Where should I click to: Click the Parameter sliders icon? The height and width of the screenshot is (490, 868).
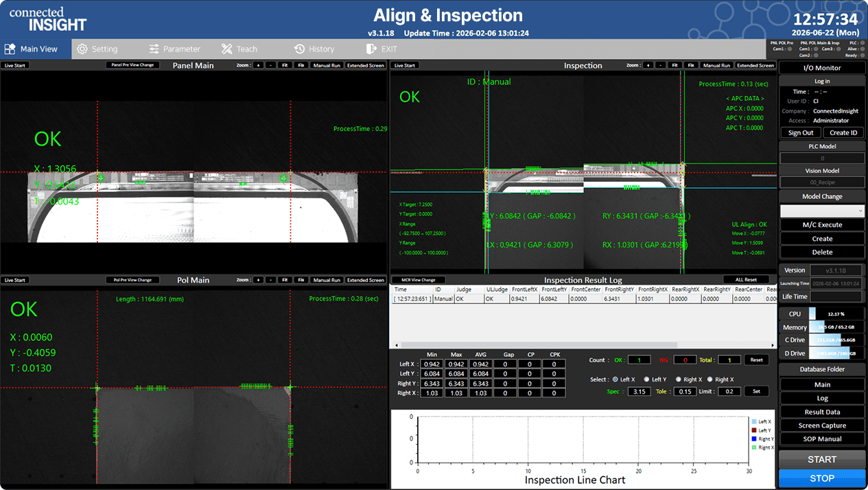(154, 49)
